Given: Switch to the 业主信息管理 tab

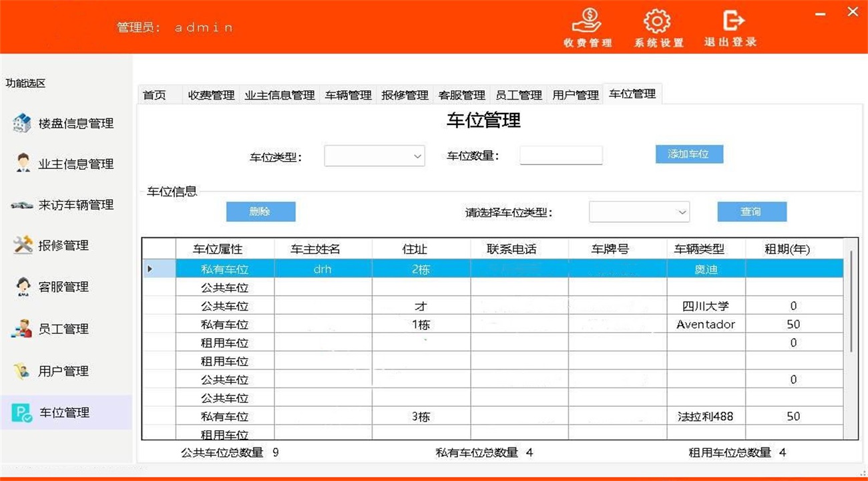Looking at the screenshot, I should point(279,95).
